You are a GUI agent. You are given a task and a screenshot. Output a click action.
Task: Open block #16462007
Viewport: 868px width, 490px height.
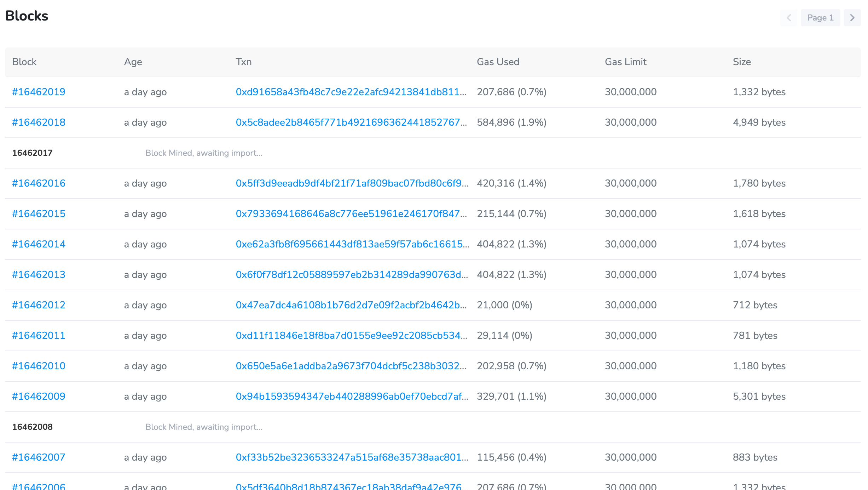[x=39, y=457]
